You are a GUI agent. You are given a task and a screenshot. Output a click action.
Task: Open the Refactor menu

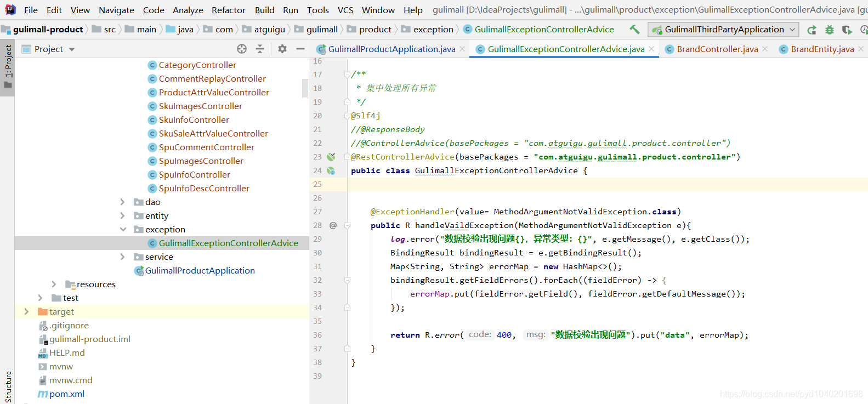point(229,10)
